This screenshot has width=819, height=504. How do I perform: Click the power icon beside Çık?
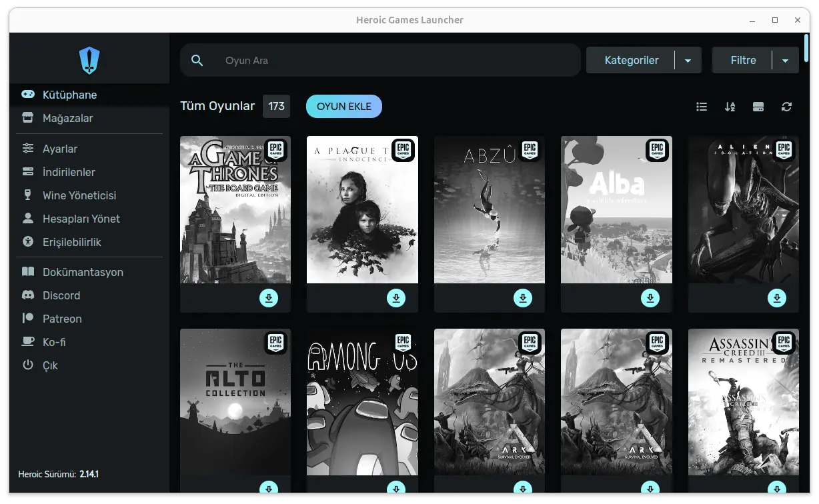pyautogui.click(x=28, y=365)
